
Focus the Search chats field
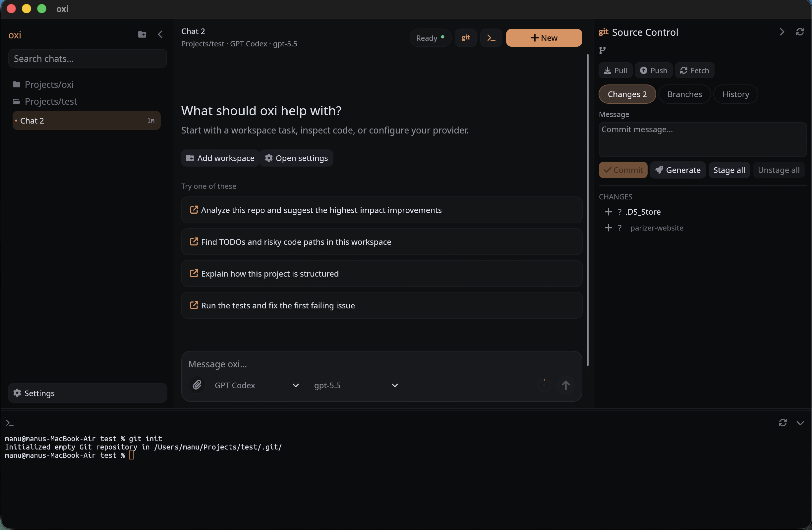click(88, 59)
